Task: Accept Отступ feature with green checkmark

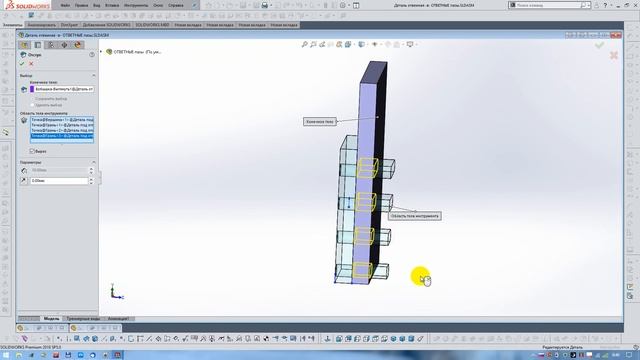Action: click(22, 64)
